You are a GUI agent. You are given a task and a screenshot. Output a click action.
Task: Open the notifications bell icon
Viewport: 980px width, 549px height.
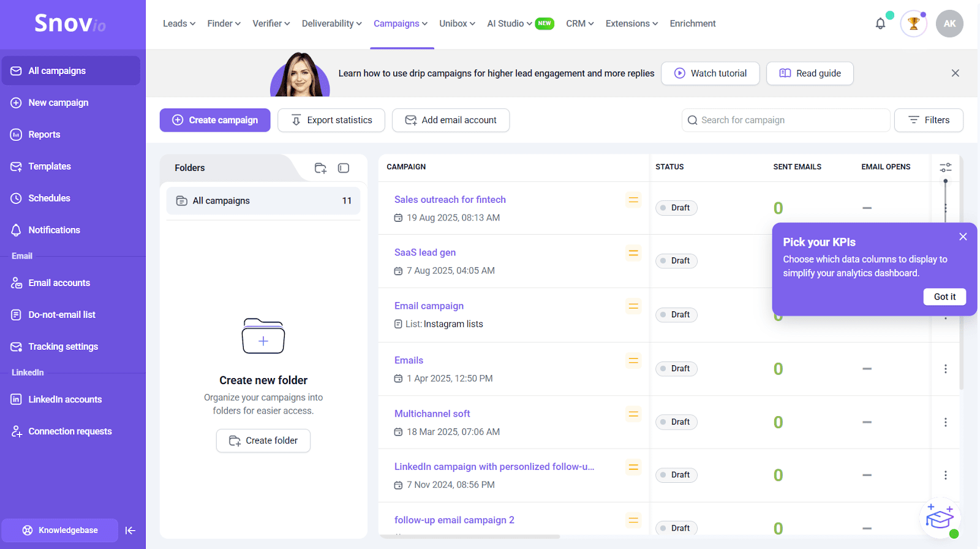tap(880, 24)
